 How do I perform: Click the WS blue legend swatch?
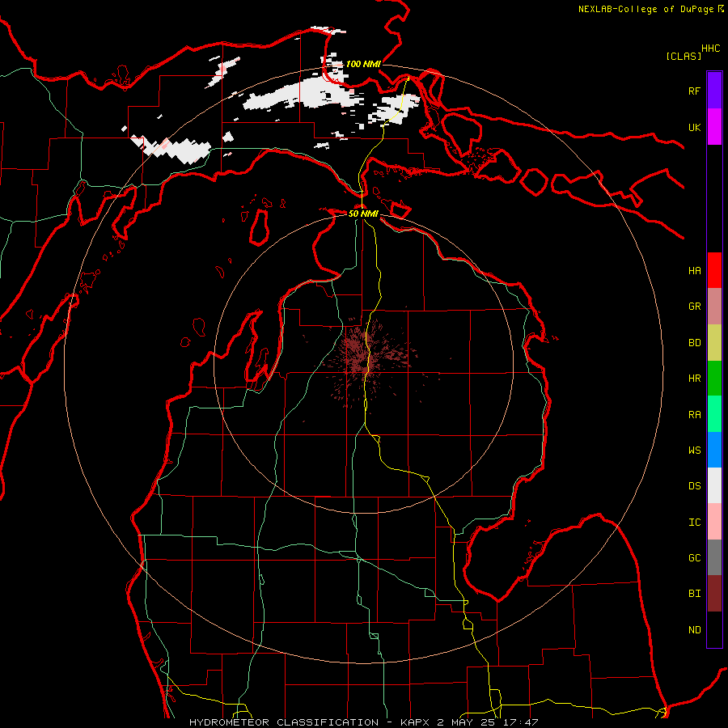714,450
